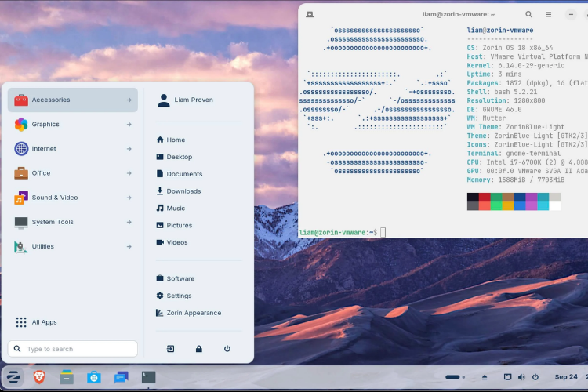Image resolution: width=588 pixels, height=392 pixels.
Task: Click the power icon in the system tray
Action: [x=535, y=377]
